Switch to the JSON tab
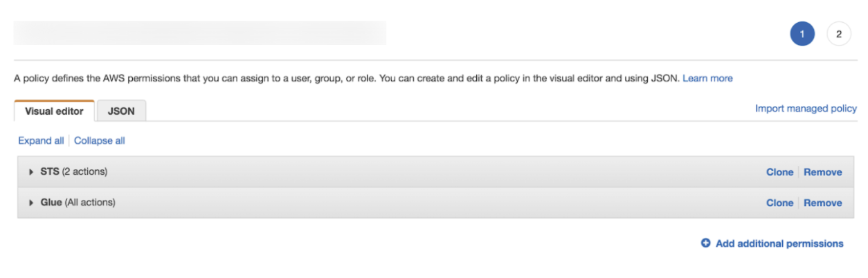This screenshot has width=868, height=278. click(121, 111)
